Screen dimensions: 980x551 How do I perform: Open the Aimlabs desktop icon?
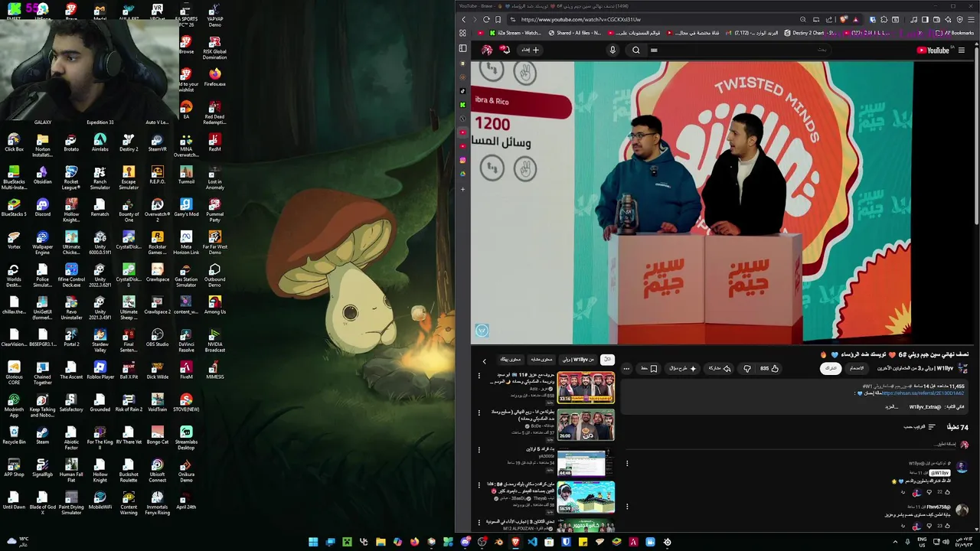click(x=100, y=143)
